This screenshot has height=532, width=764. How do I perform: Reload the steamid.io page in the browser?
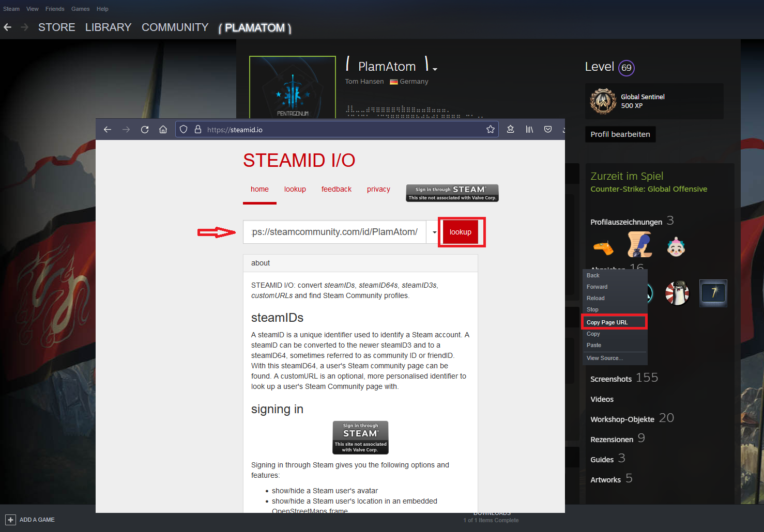click(x=145, y=130)
